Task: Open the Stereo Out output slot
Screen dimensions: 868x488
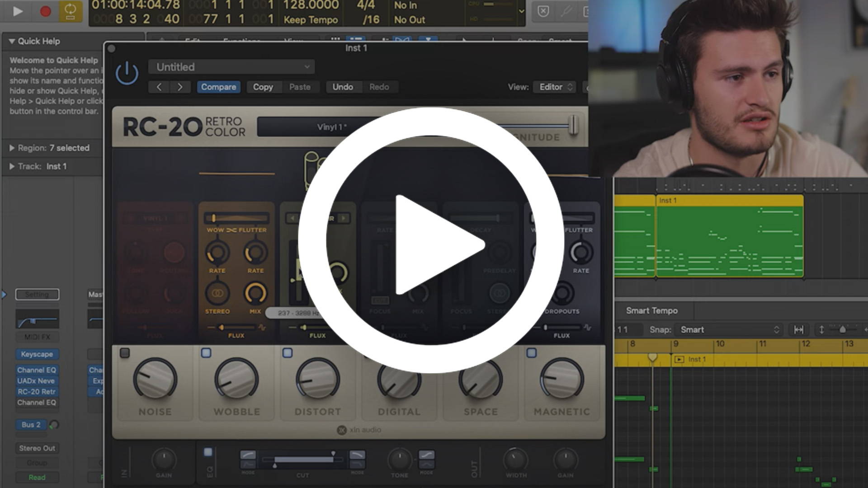Action: pyautogui.click(x=37, y=448)
